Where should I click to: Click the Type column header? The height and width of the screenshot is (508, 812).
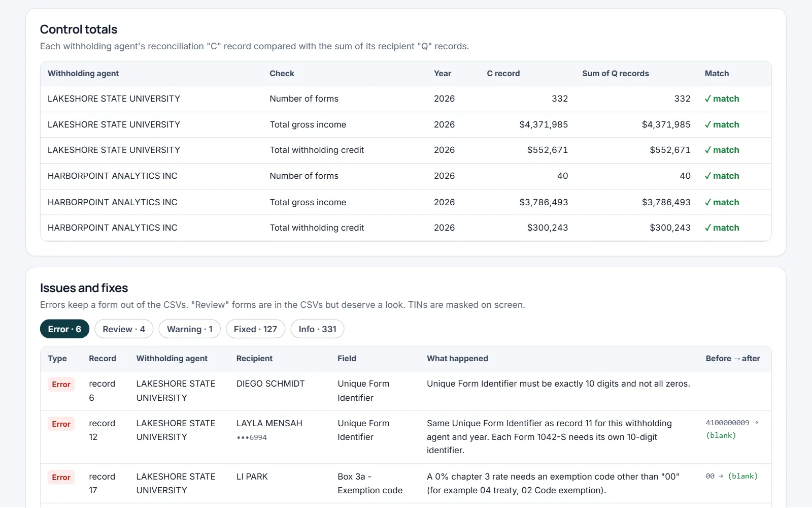tap(57, 359)
